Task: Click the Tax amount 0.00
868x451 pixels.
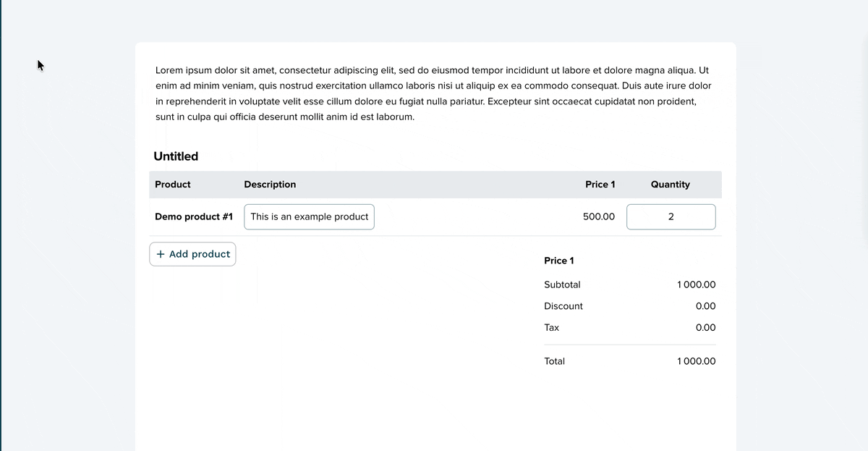Action: tap(706, 327)
